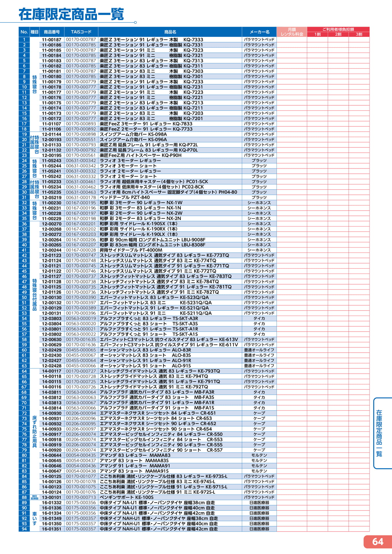Click product number 12-02428
Image resolution: width=392 pixels, height=554 pixels.
point(52,366)
